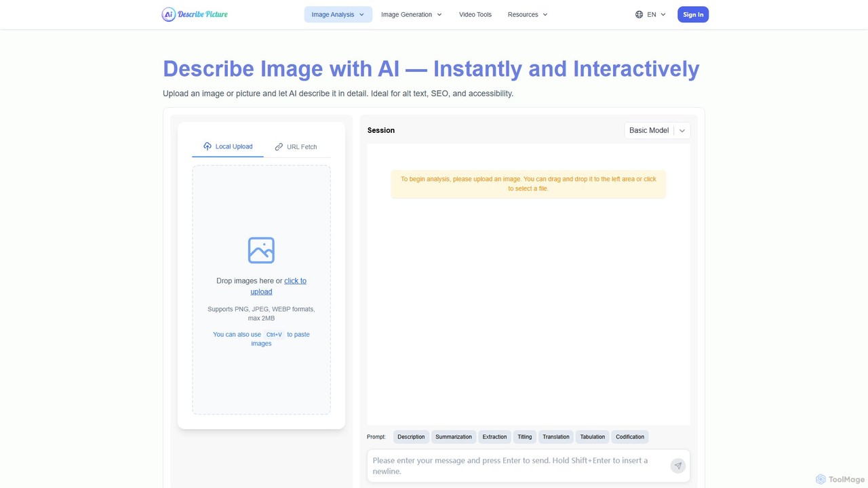Open the Image Analysis dropdown menu
868x488 pixels.
(x=338, y=14)
